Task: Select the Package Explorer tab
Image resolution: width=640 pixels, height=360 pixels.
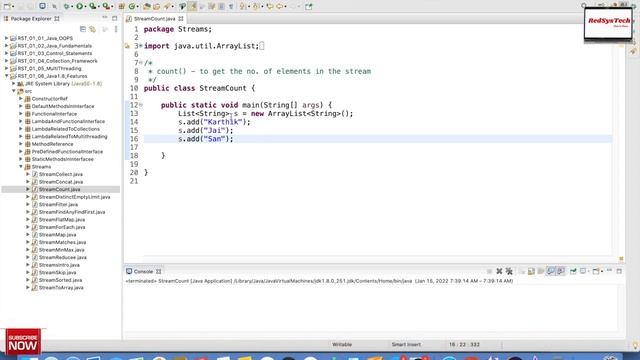Action: coord(31,19)
